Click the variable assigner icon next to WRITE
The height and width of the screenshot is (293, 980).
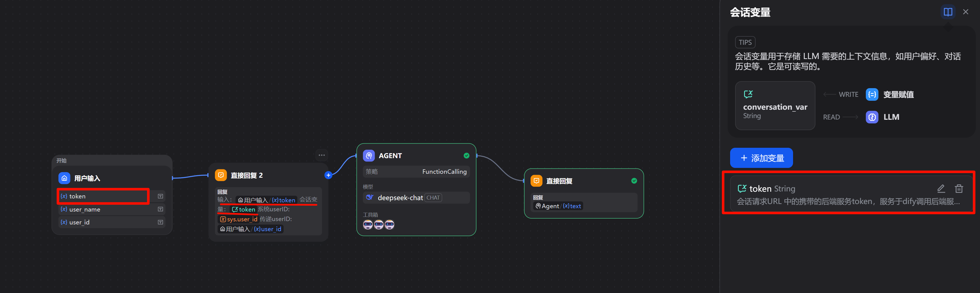[872, 94]
